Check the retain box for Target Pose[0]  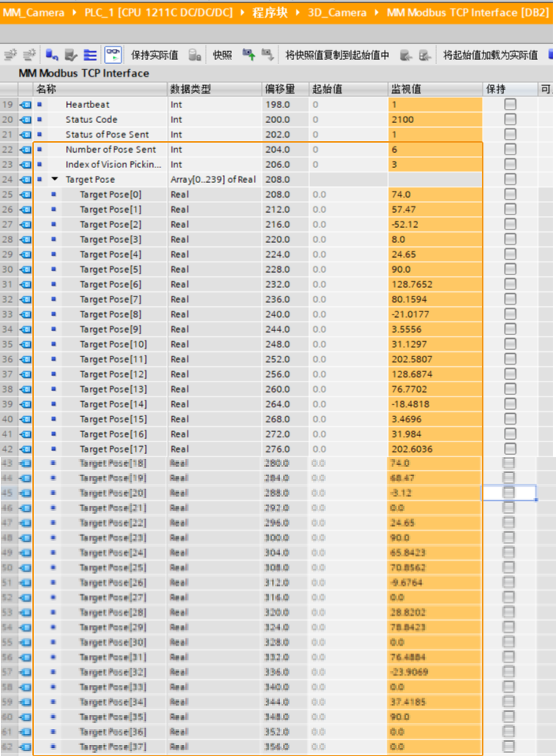tap(510, 194)
